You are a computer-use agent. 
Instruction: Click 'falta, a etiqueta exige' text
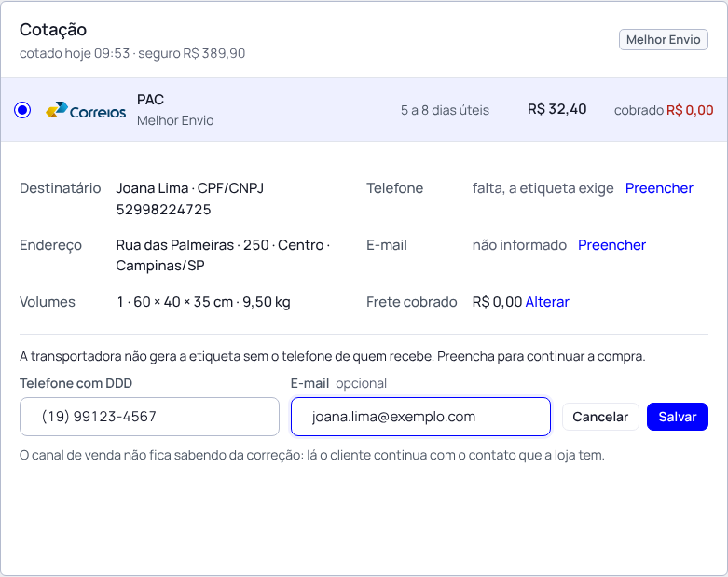click(543, 188)
